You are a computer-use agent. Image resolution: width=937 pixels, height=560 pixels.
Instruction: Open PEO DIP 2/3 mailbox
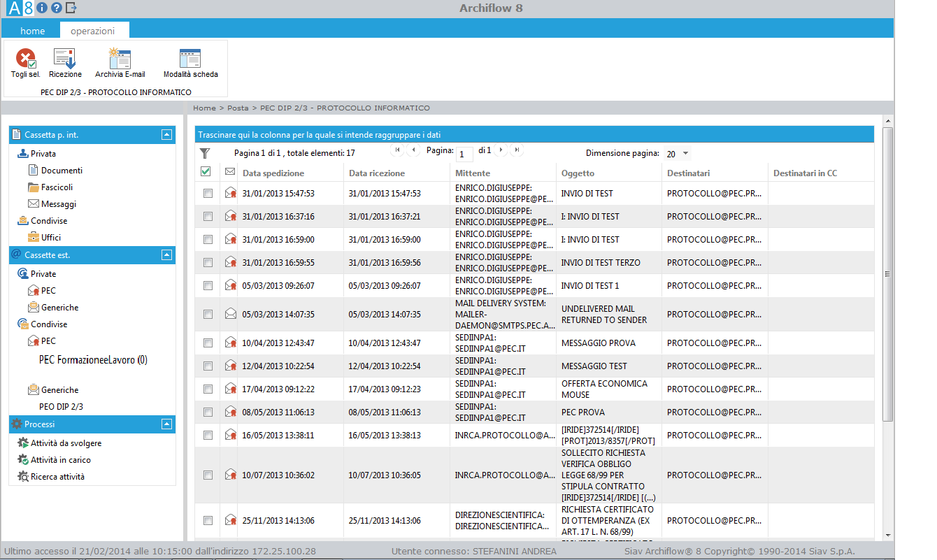click(x=62, y=406)
